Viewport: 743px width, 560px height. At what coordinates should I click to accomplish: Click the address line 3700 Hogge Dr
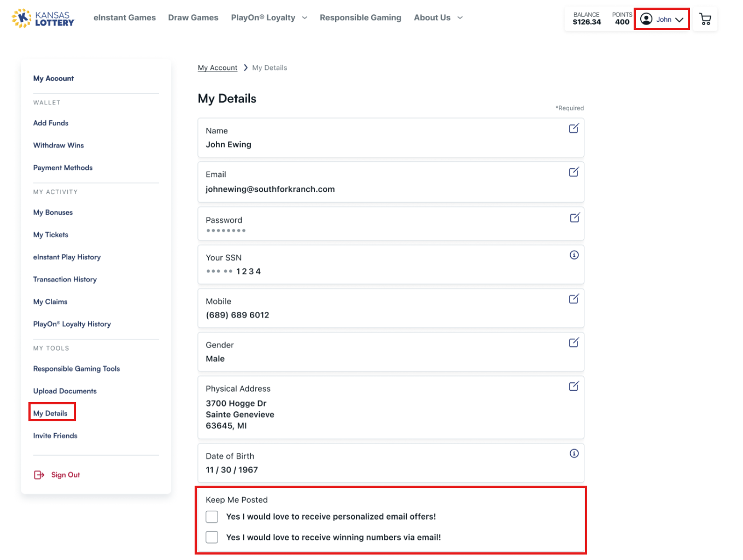[x=236, y=403]
